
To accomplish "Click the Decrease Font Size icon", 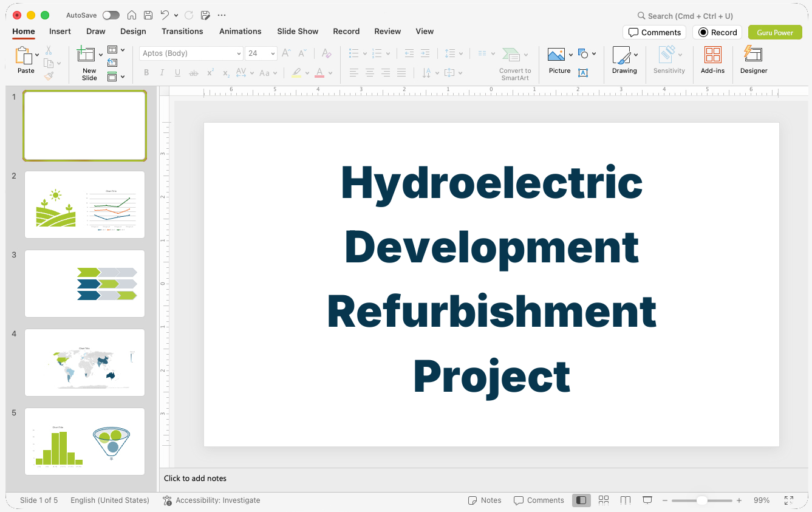I will coord(302,53).
